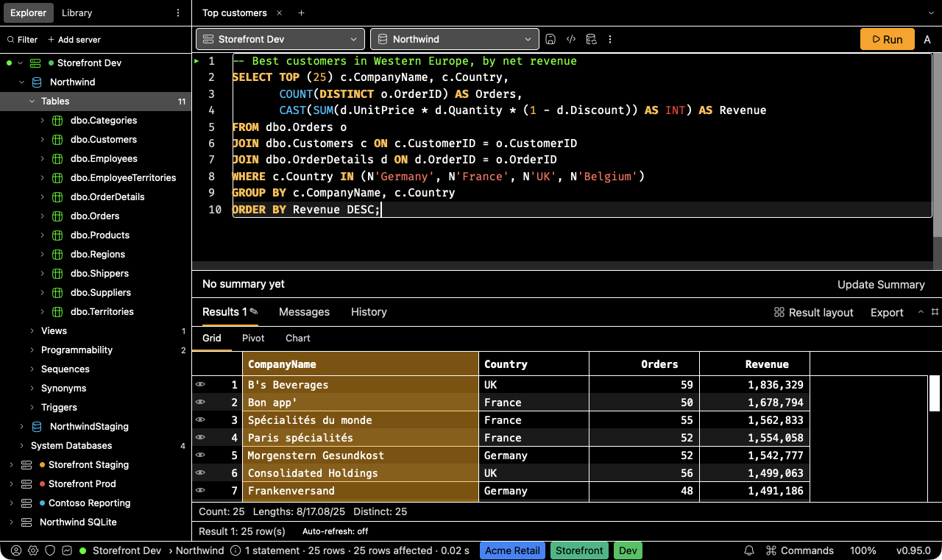This screenshot has width=942, height=560.
Task: Open the Commands palette in status bar
Action: tap(800, 550)
